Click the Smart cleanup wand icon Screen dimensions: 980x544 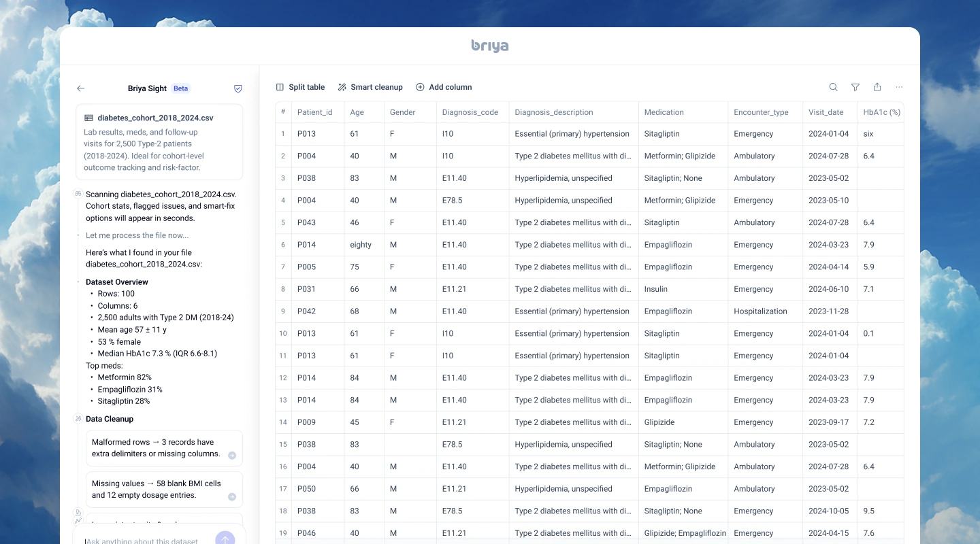342,87
